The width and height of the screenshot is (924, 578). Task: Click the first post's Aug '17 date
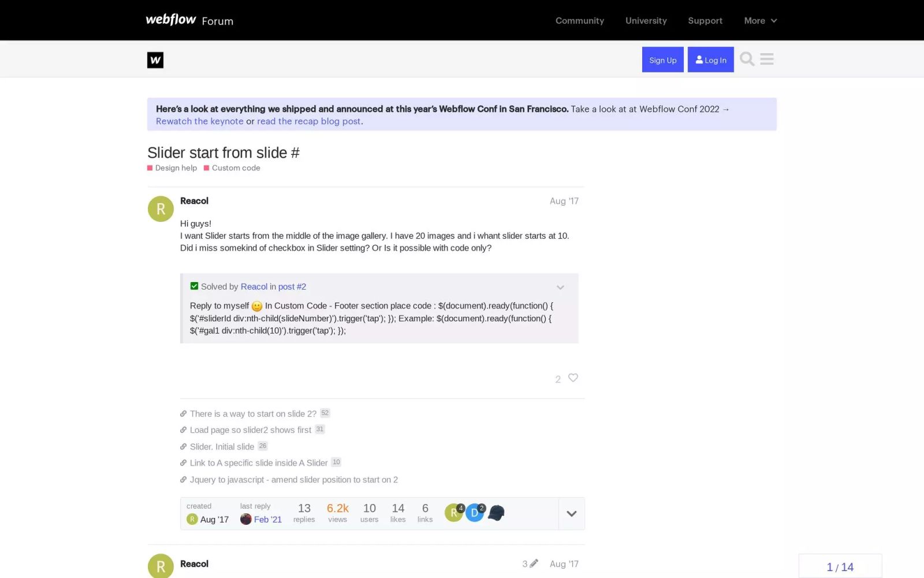click(564, 201)
